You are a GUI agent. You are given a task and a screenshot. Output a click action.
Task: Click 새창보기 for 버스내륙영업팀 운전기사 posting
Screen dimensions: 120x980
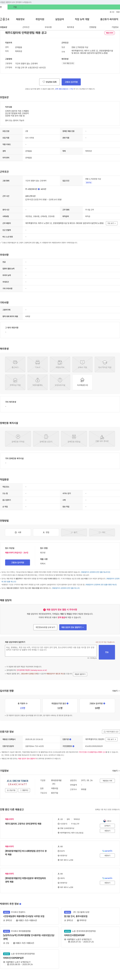click(107, 856)
